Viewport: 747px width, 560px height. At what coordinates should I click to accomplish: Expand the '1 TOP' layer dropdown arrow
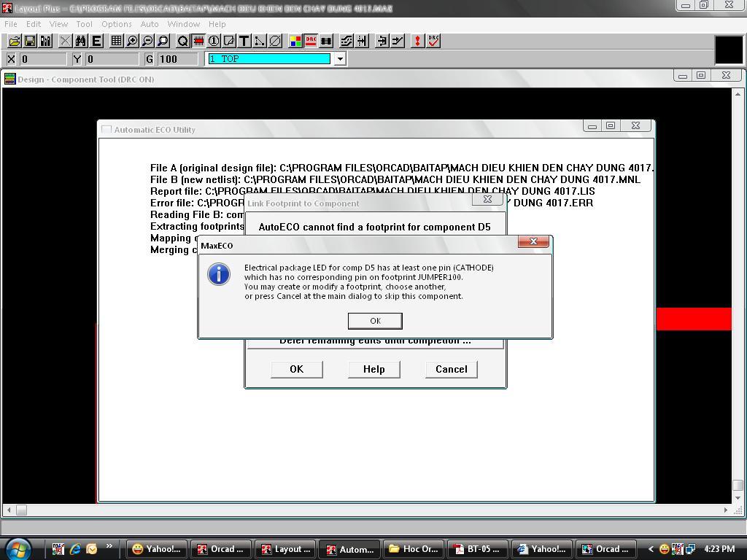(x=340, y=59)
